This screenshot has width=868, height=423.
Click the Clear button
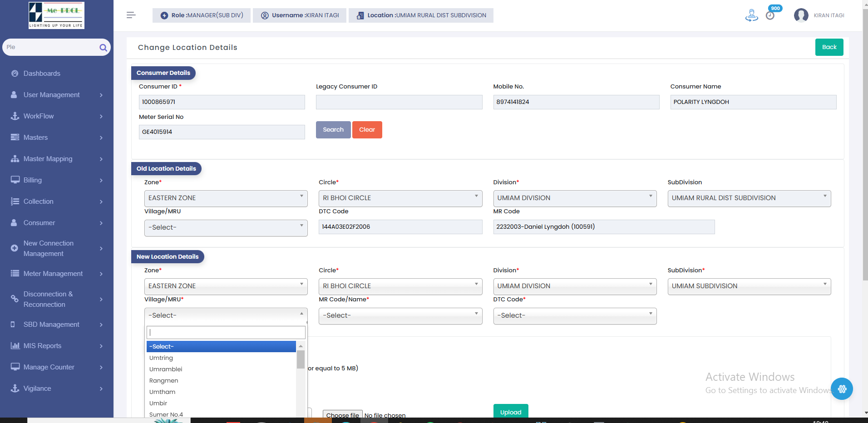pos(367,130)
